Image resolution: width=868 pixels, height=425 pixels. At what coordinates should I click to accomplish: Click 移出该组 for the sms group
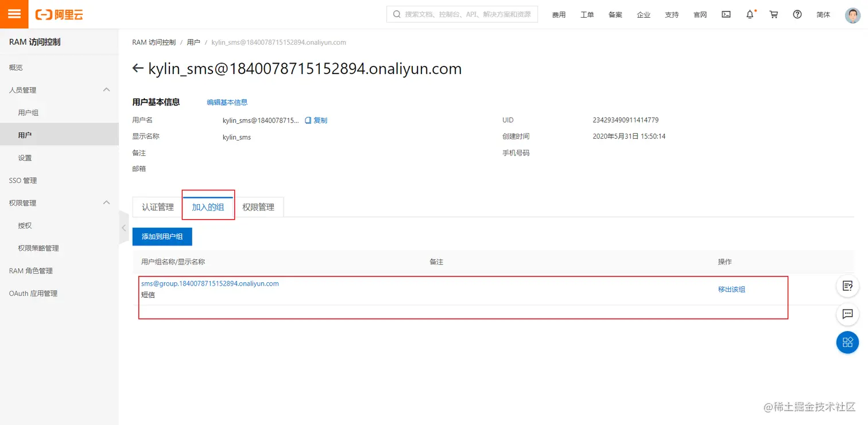(731, 290)
